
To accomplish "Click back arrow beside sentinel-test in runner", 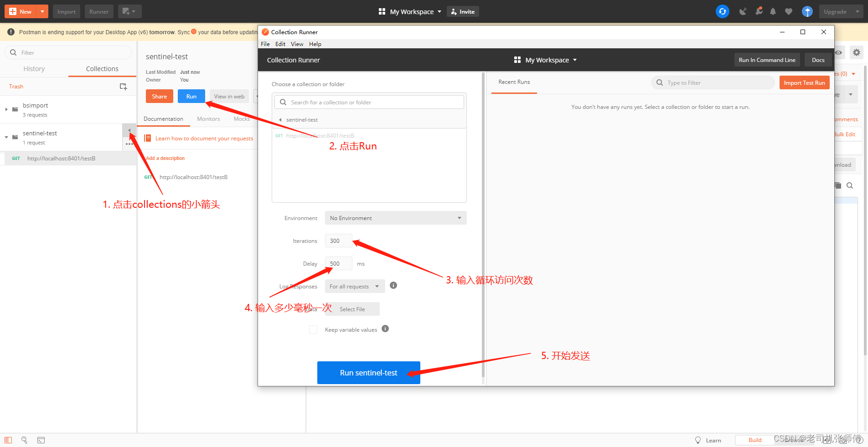I will [280, 120].
